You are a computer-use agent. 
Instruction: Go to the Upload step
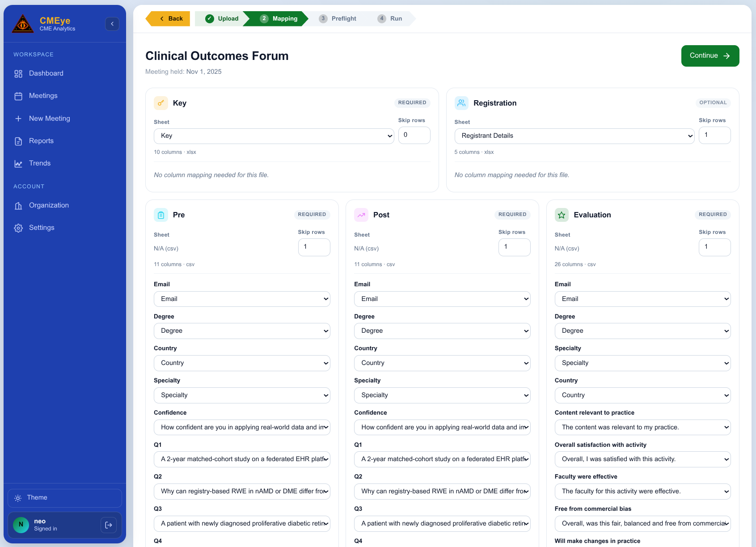[x=222, y=18]
